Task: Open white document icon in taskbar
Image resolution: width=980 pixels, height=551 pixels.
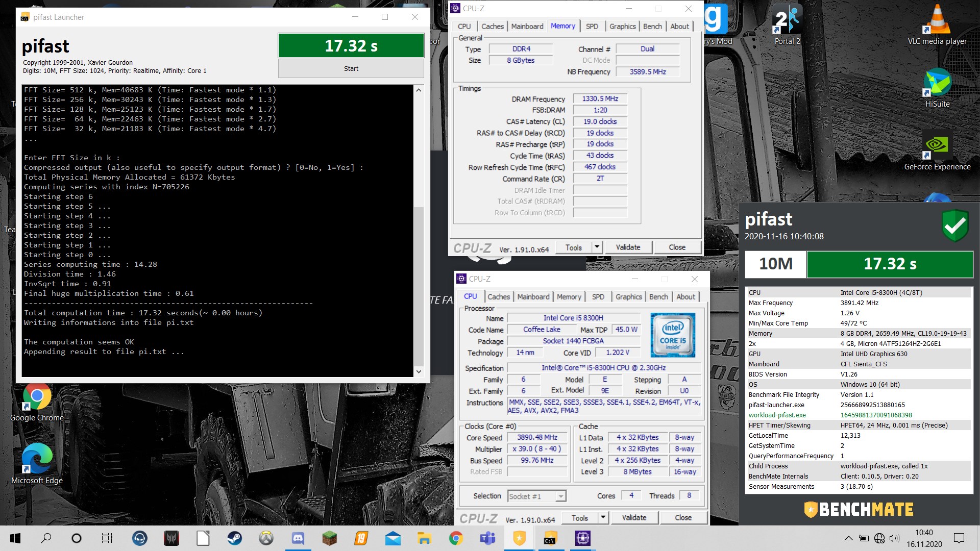Action: tap(203, 538)
